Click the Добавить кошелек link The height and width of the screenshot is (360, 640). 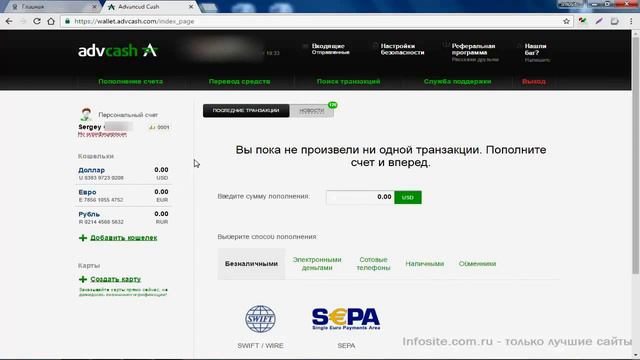point(124,238)
